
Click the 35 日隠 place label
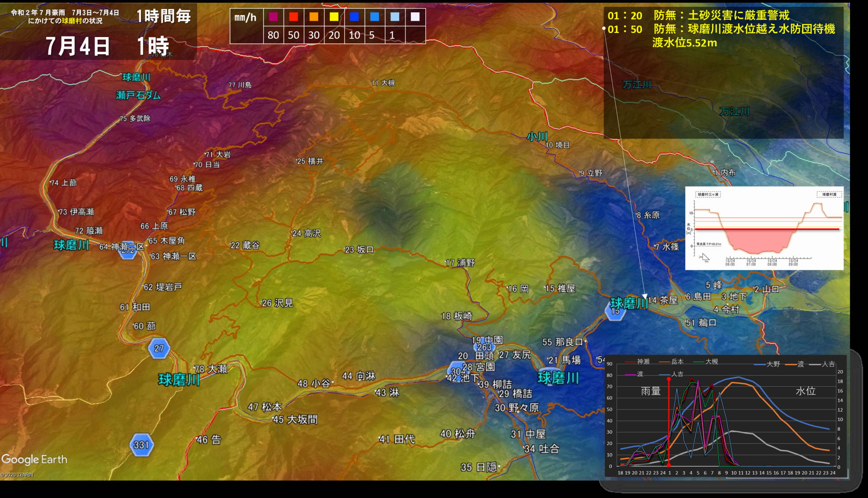(x=479, y=467)
